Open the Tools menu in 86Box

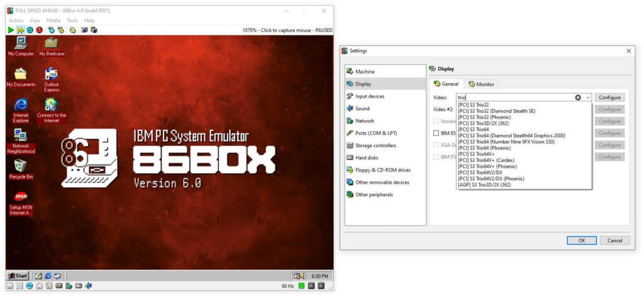coord(72,21)
